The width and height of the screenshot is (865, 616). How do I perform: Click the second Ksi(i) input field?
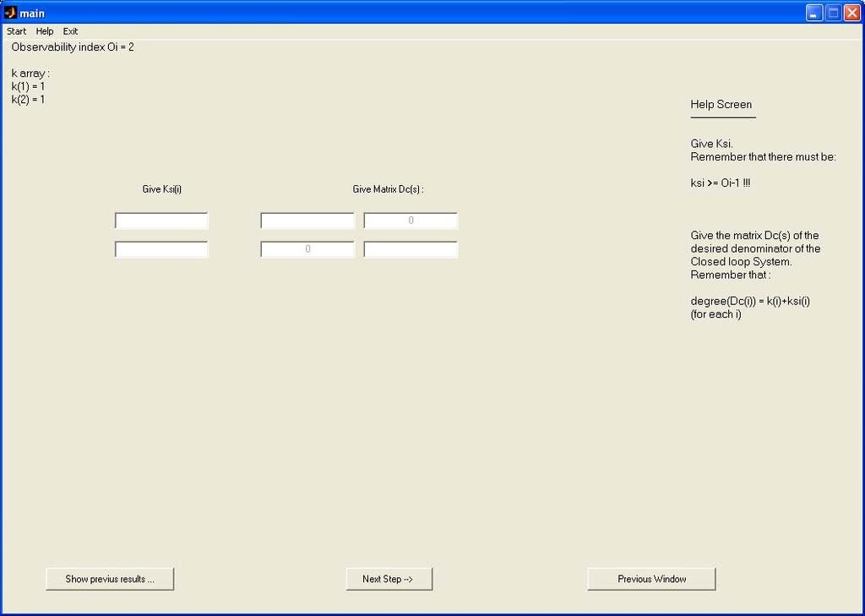[x=161, y=249]
